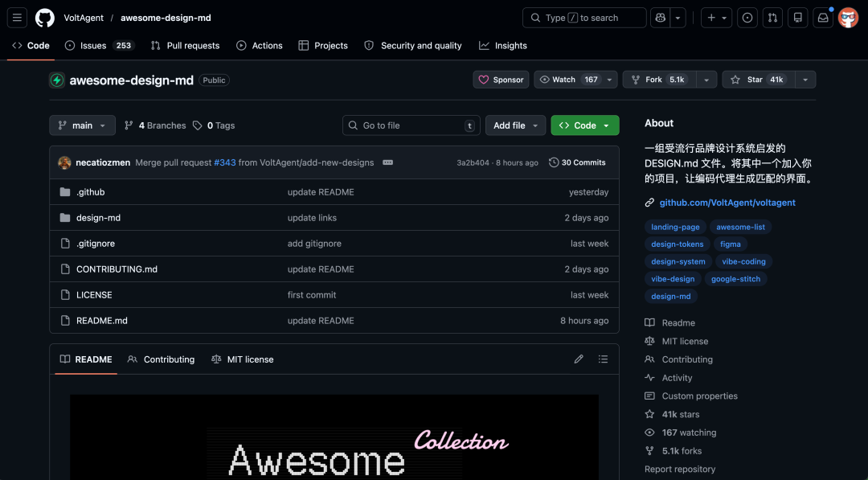Edit the README with the pencil icon
The height and width of the screenshot is (480, 868).
(578, 359)
